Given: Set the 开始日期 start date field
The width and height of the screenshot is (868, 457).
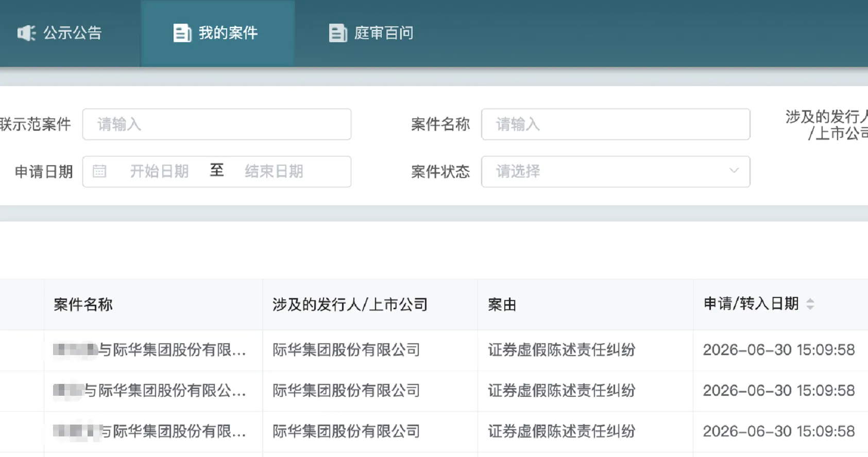Looking at the screenshot, I should (159, 171).
